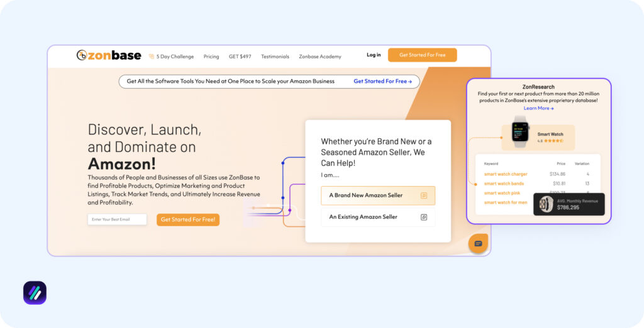Follow the ZonResearch 'Learn More' link
This screenshot has width=644, height=328.
538,108
